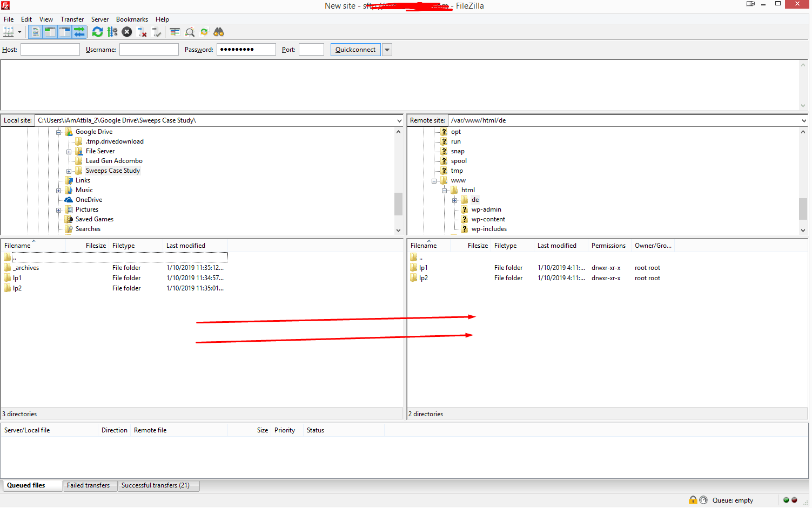Click the FileZilla logo in title bar

tap(5, 5)
